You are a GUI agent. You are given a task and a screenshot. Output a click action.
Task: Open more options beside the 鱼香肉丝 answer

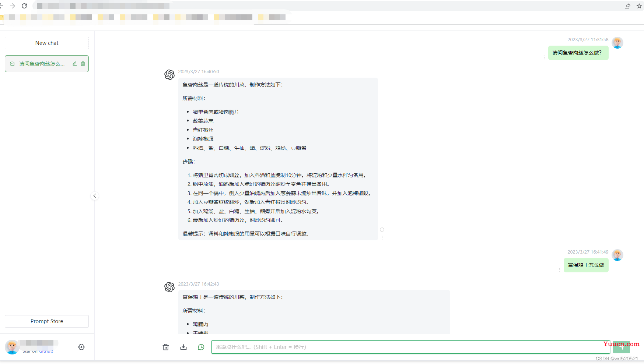point(382,238)
